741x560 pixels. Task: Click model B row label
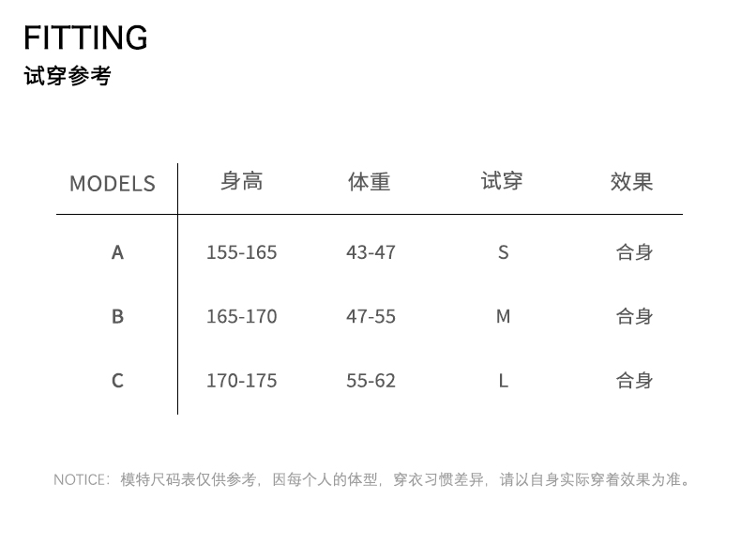117,316
